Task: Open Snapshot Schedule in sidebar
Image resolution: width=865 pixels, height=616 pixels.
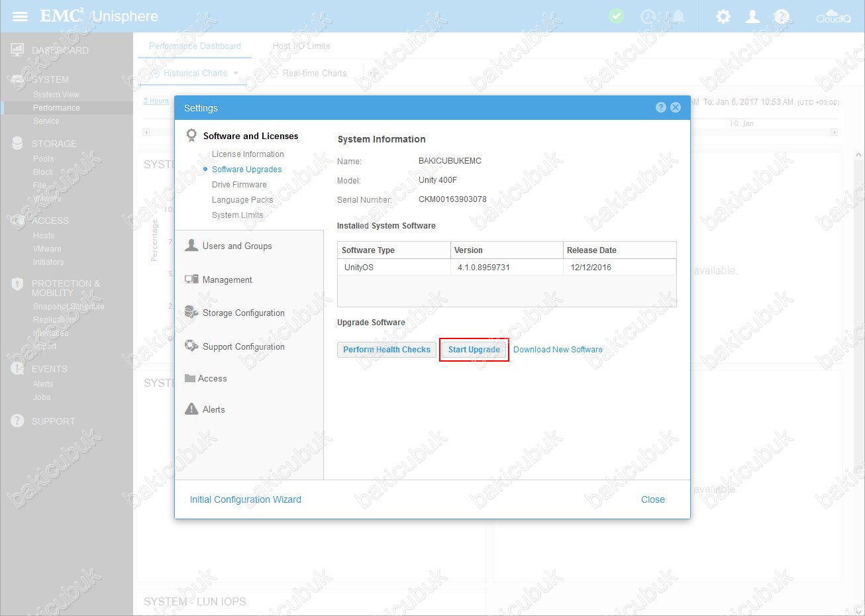Action: 69,307
